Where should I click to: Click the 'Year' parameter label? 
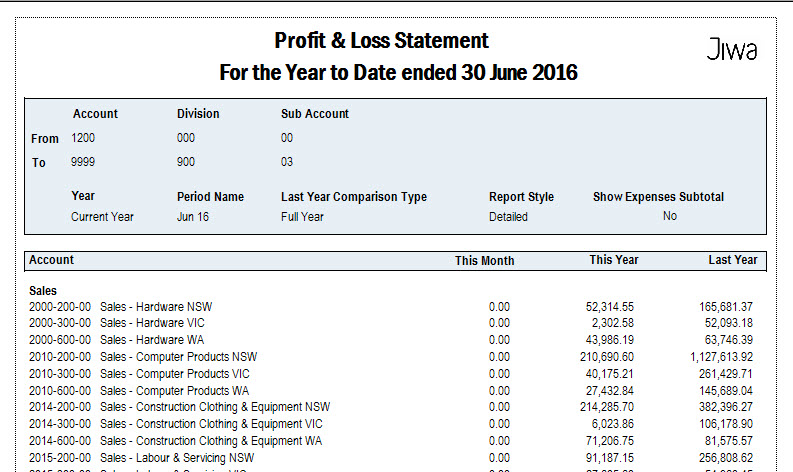click(x=83, y=196)
